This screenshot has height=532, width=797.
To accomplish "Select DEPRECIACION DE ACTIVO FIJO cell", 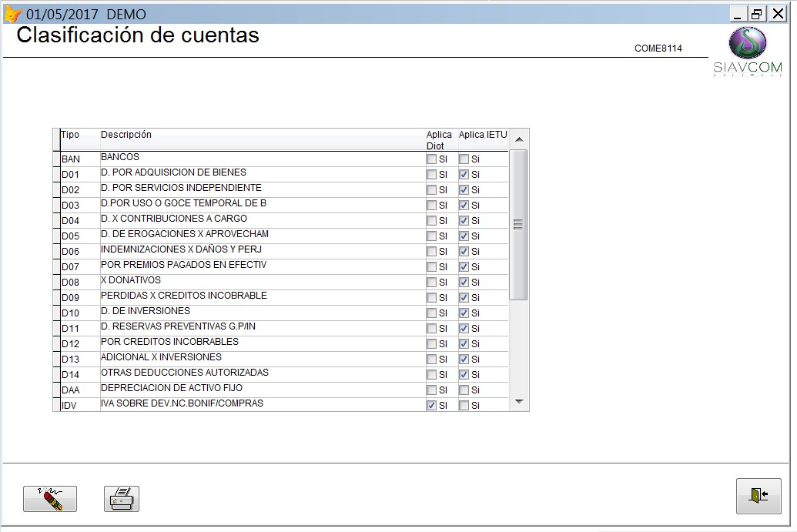I will [263, 390].
